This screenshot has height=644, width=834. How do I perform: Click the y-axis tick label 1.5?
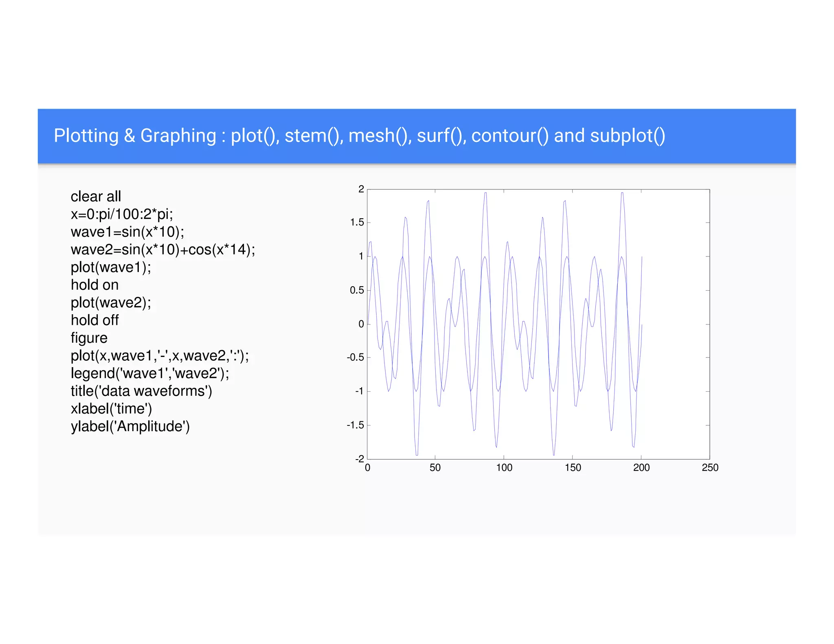point(357,222)
